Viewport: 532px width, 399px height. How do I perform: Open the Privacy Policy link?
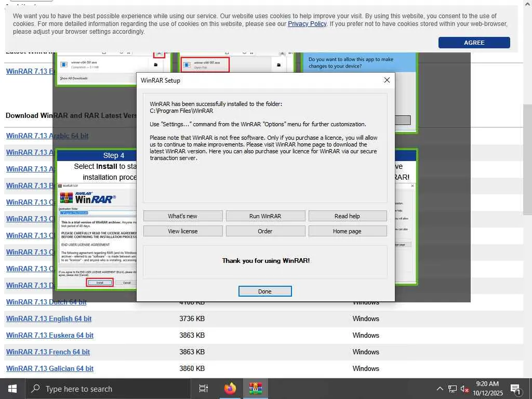pyautogui.click(x=307, y=24)
